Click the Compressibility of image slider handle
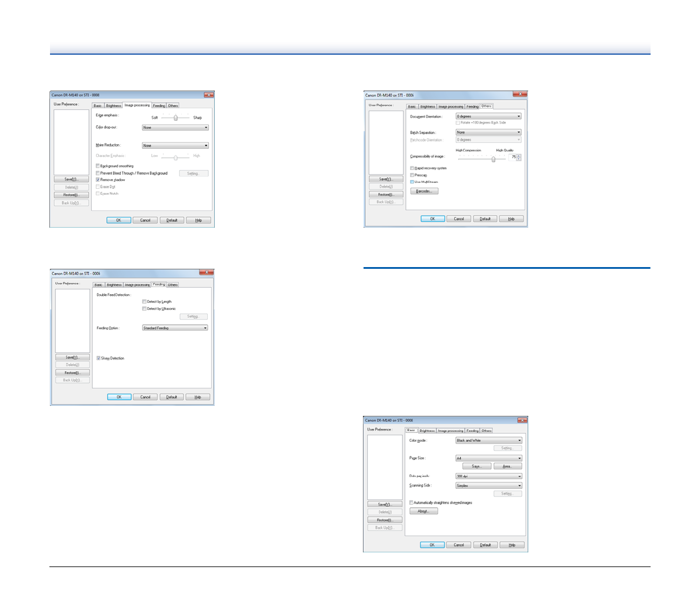This screenshot has height=600, width=700. point(494,159)
